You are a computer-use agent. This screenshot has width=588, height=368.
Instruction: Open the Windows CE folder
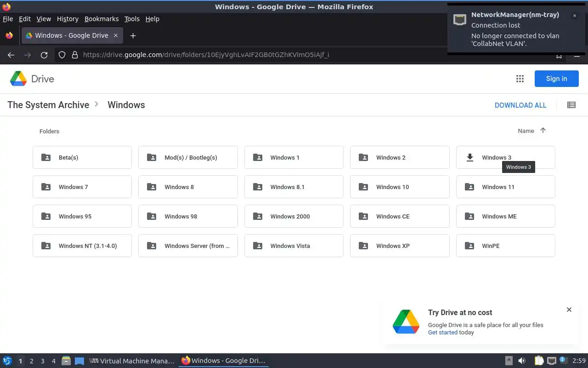pyautogui.click(x=400, y=216)
